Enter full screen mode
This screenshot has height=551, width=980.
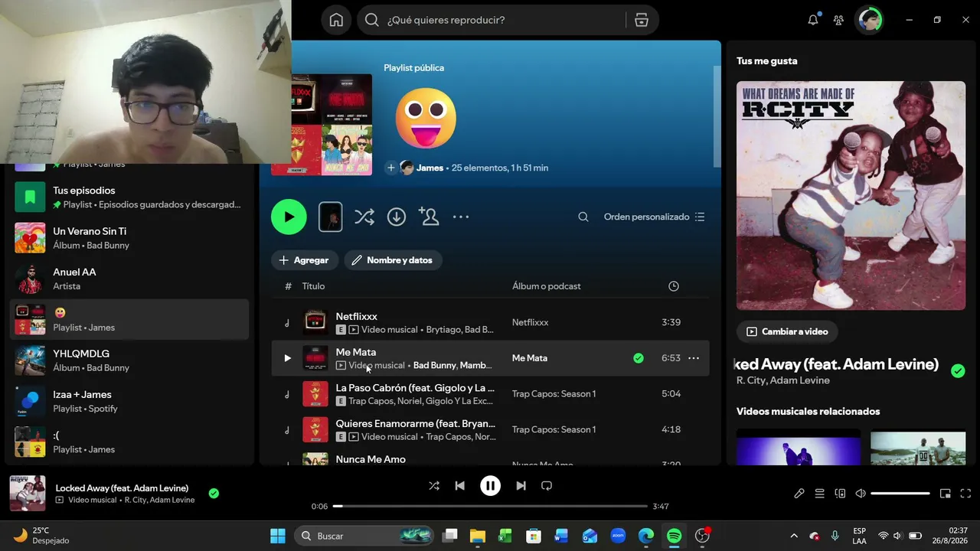[x=965, y=494]
